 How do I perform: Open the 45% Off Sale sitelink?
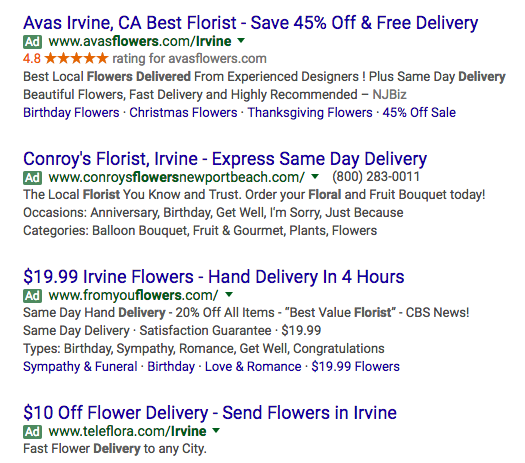(419, 113)
